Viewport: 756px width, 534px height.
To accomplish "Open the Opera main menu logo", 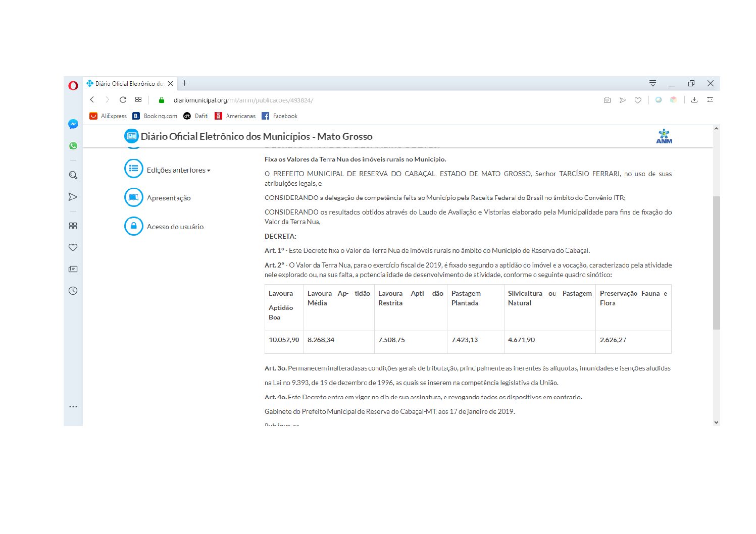I will pos(73,85).
